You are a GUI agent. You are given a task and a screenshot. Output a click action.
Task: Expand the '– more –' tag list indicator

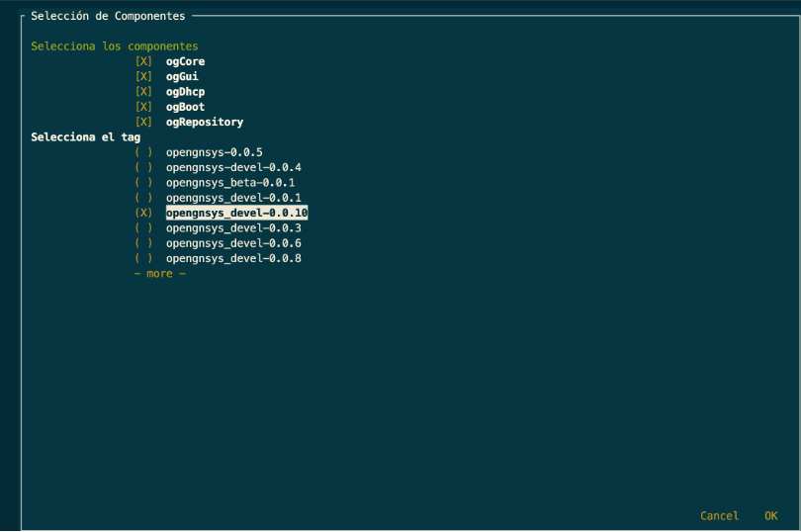click(160, 274)
